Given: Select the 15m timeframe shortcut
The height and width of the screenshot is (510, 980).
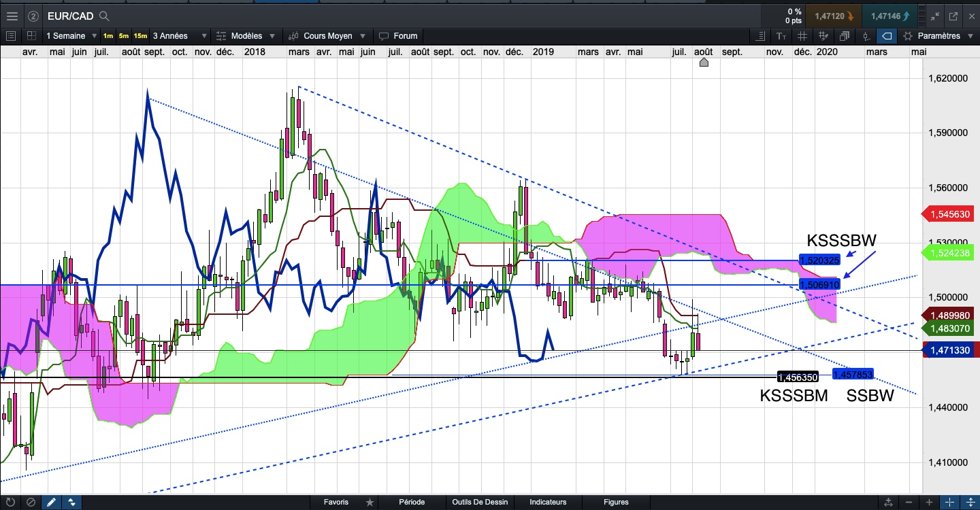Looking at the screenshot, I should pos(140,36).
